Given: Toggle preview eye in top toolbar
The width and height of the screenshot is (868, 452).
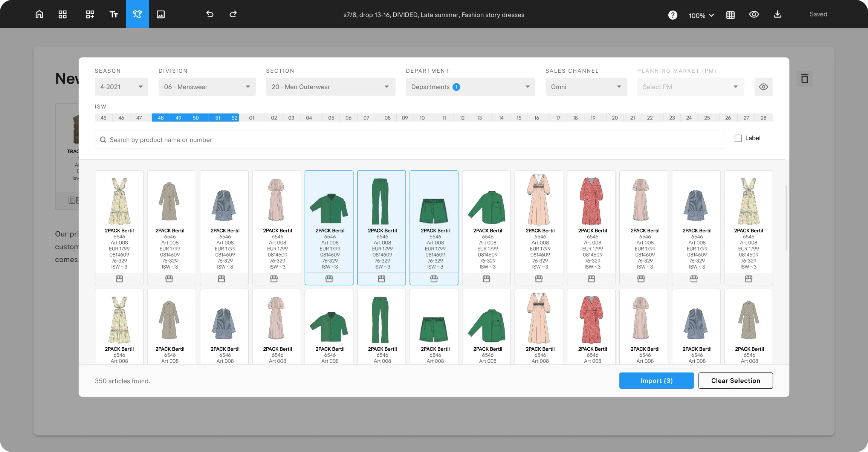Looking at the screenshot, I should click(x=754, y=14).
